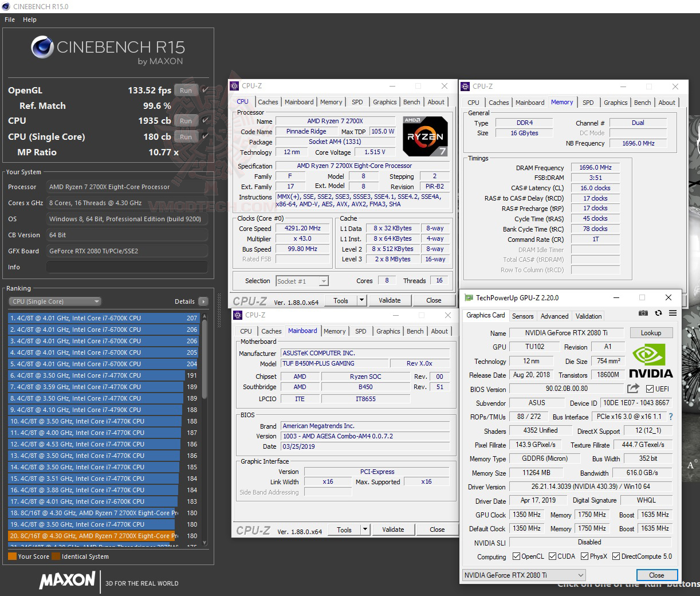Viewport: 700px width, 596px height.
Task: Click the AMD Ryzen 7 logo in CPU-Z
Action: 425,137
